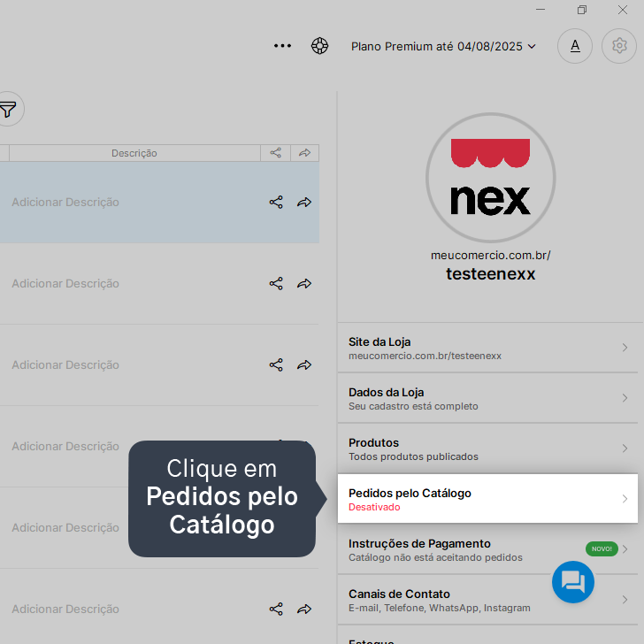644x644 pixels.
Task: Click the share icon in the table header
Action: [276, 153]
